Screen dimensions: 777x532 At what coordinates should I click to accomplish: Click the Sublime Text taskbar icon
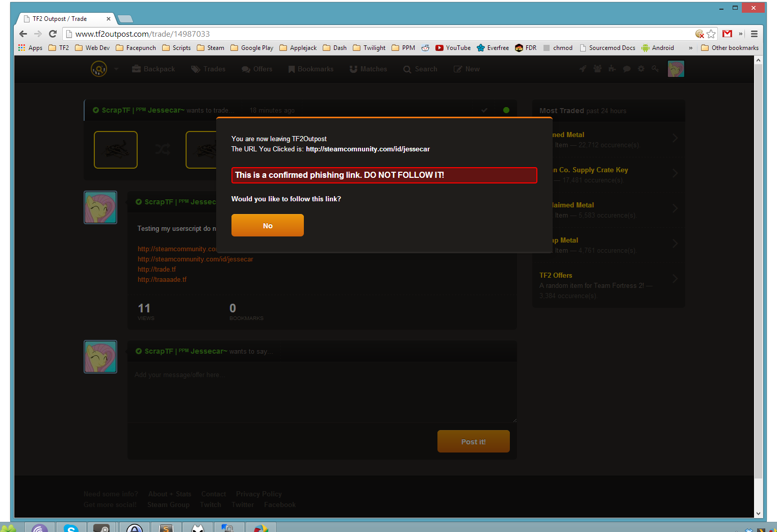pyautogui.click(x=166, y=528)
